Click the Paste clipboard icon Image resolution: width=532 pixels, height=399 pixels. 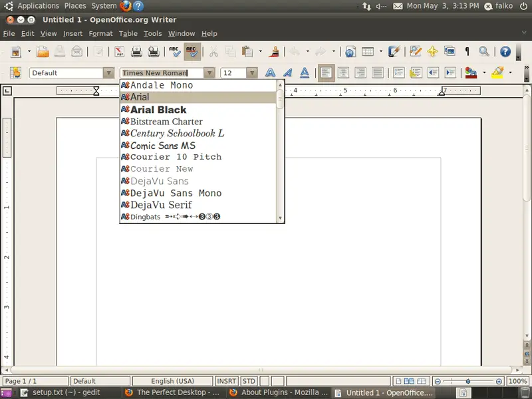pyautogui.click(x=247, y=52)
